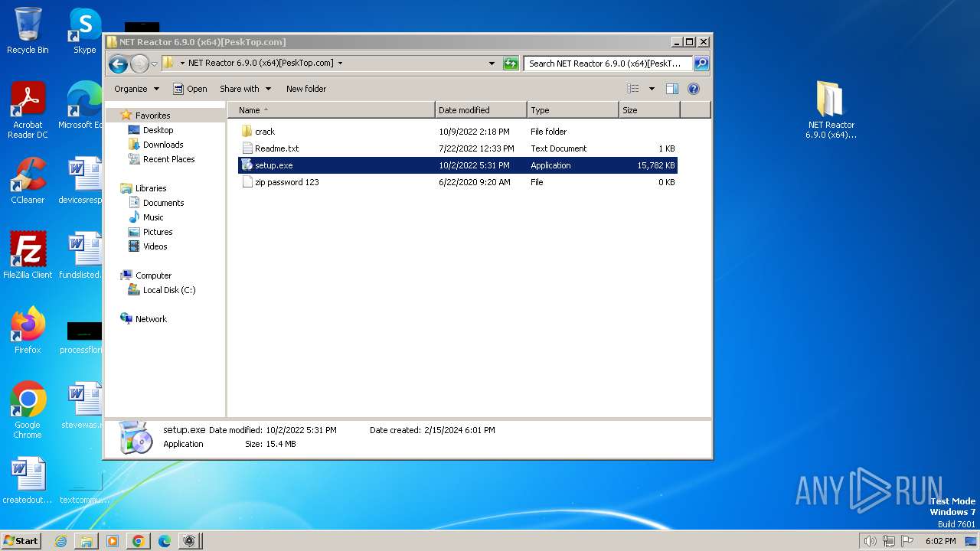Click Favorites in the navigation pane

(152, 116)
